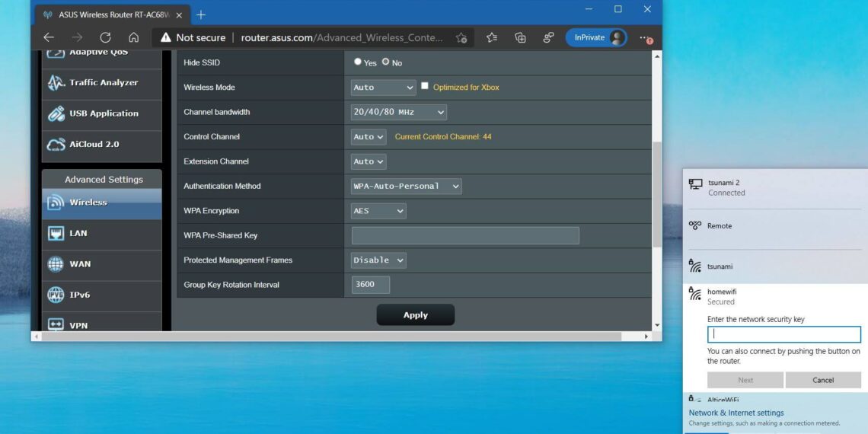Select No for Hide SSID
Image resolution: width=868 pixels, height=434 pixels.
point(385,62)
